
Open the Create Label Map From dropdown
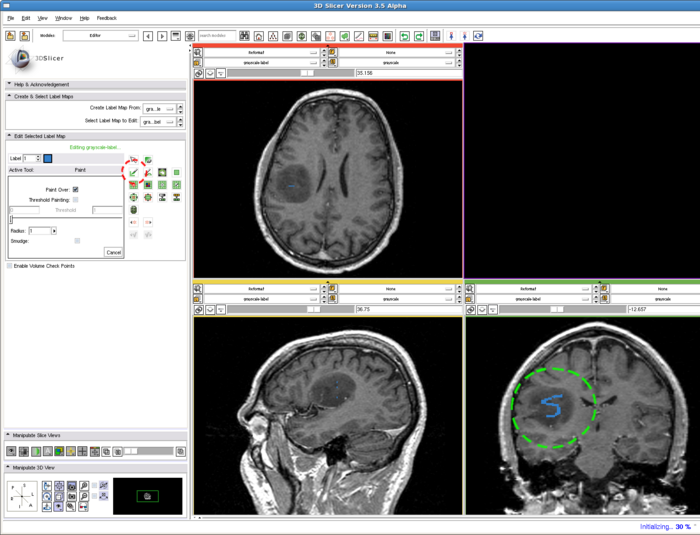(160, 108)
